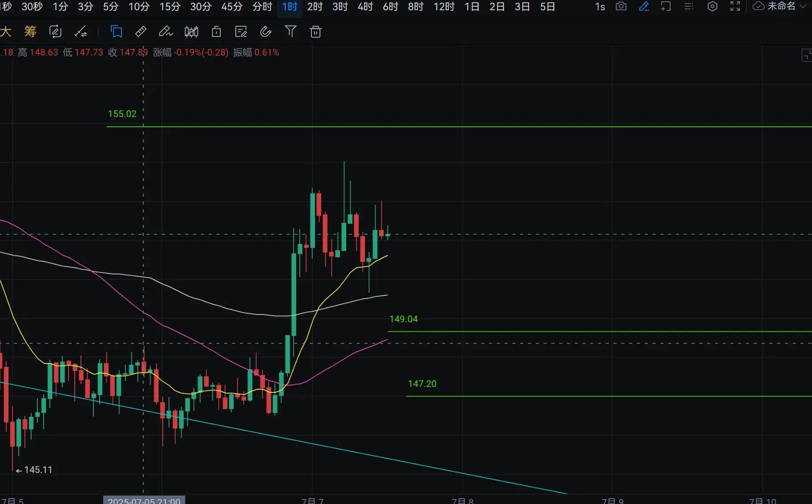Select the freehand pen tool
This screenshot has height=504, width=812.
pos(166,32)
